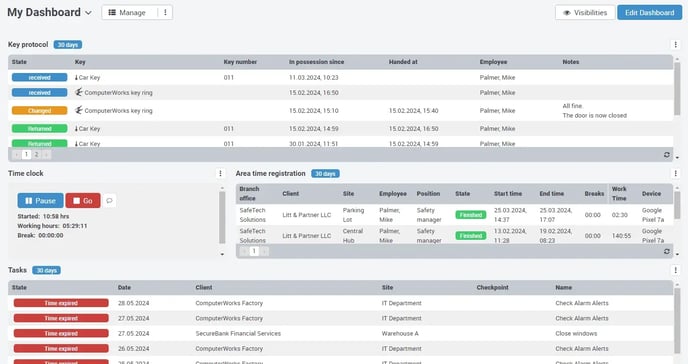Sort Key protocol by State column
Viewport: 688px width, 364px height.
tap(19, 62)
